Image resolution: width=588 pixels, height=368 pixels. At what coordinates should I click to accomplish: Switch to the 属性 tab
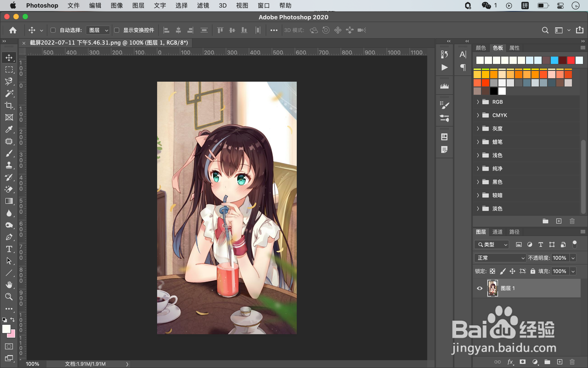514,48
